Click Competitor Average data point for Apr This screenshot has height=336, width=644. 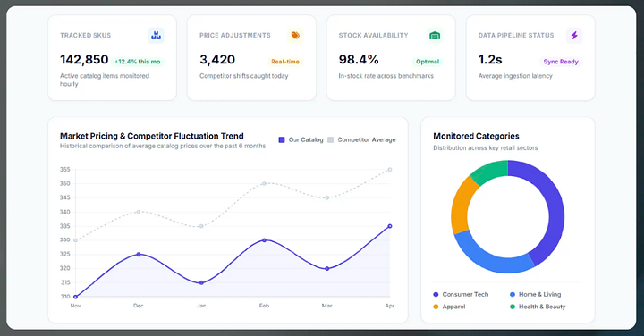tap(390, 170)
